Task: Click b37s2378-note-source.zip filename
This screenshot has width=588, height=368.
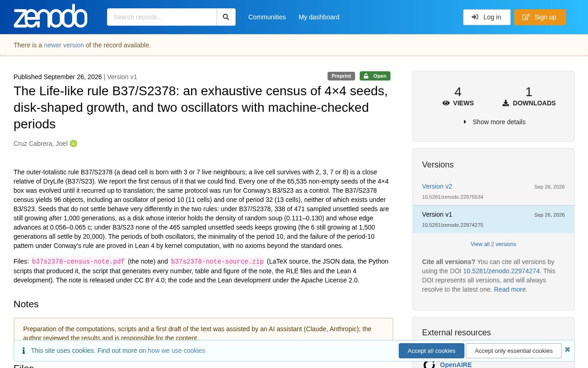Action: click(x=217, y=261)
